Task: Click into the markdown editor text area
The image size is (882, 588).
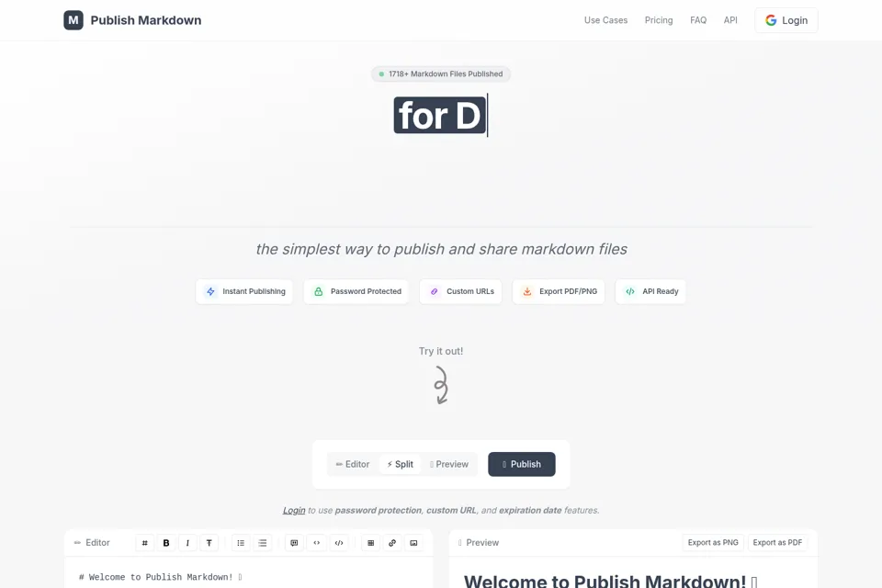Action: [249, 572]
